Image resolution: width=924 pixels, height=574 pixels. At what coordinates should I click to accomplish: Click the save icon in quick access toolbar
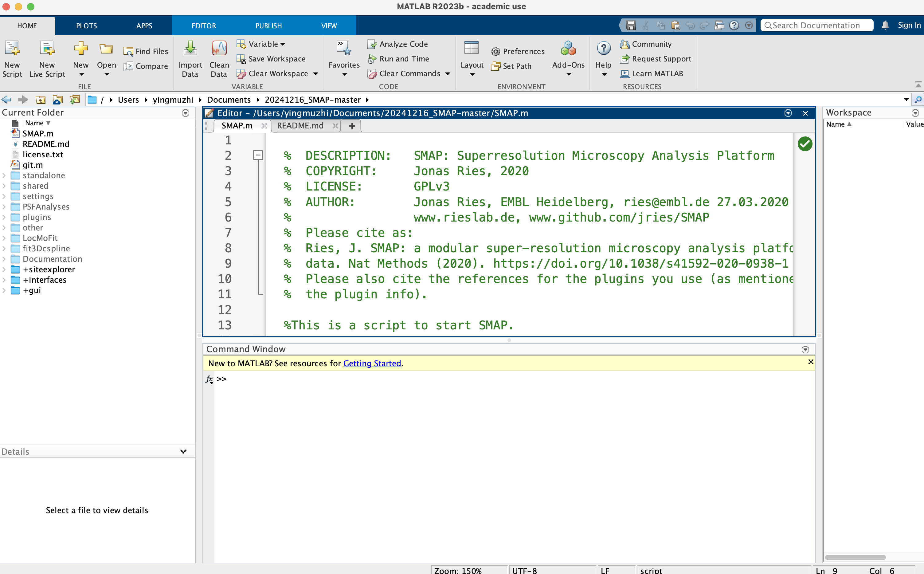click(631, 26)
